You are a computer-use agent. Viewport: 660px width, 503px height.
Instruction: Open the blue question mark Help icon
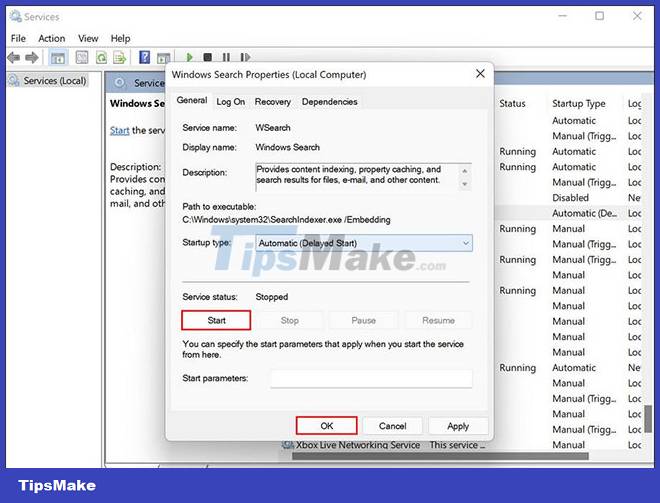point(144,57)
